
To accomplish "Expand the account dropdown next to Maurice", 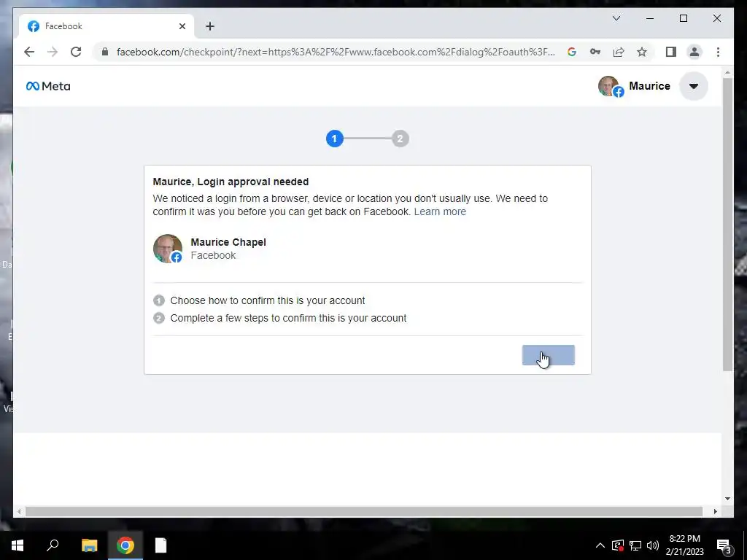I will [694, 86].
